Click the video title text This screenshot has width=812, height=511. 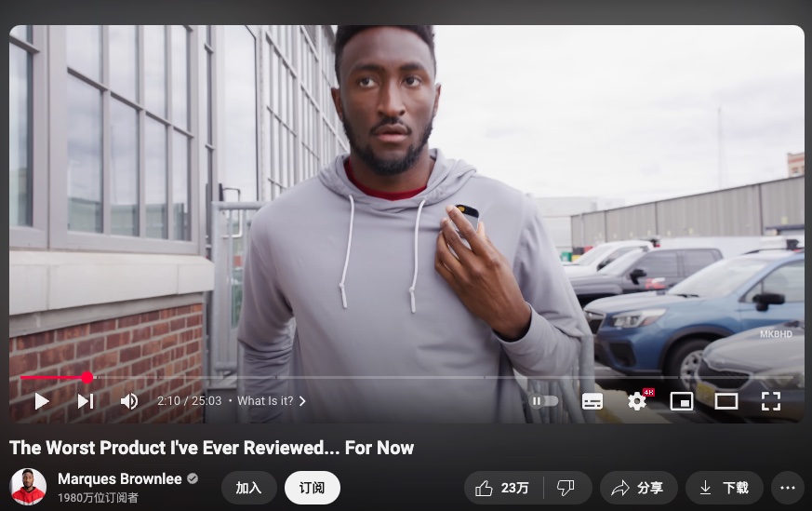coord(212,448)
